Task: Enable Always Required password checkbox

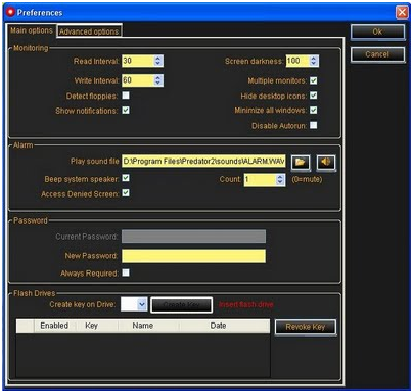Action: tap(126, 273)
